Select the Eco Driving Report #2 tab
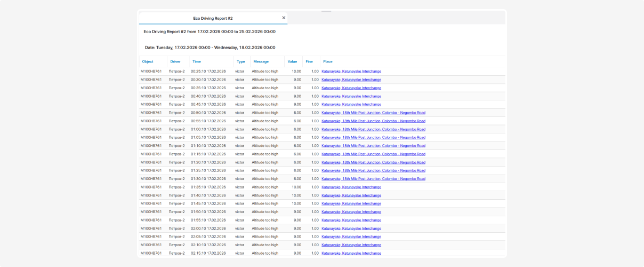 coord(213,18)
